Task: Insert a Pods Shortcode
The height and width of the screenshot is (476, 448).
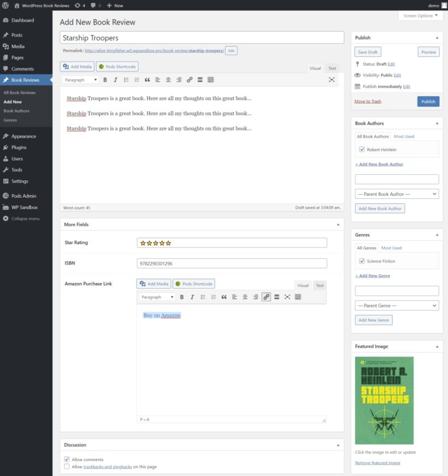Action: pyautogui.click(x=118, y=66)
